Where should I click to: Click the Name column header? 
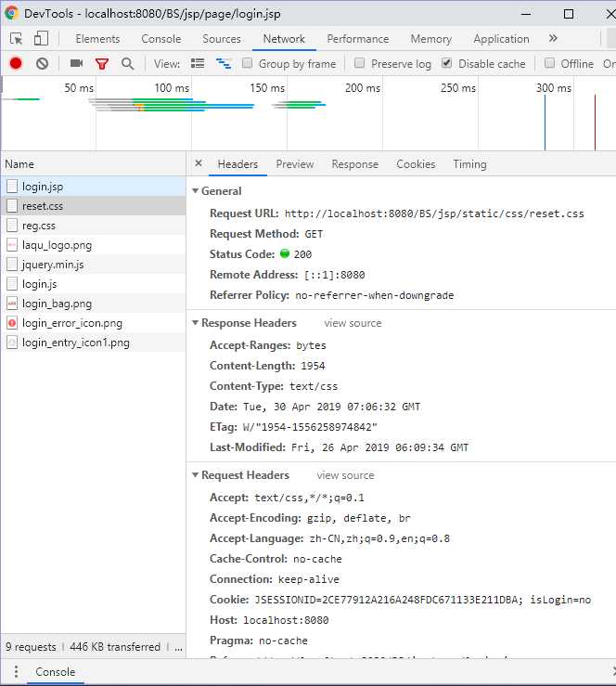(93, 164)
